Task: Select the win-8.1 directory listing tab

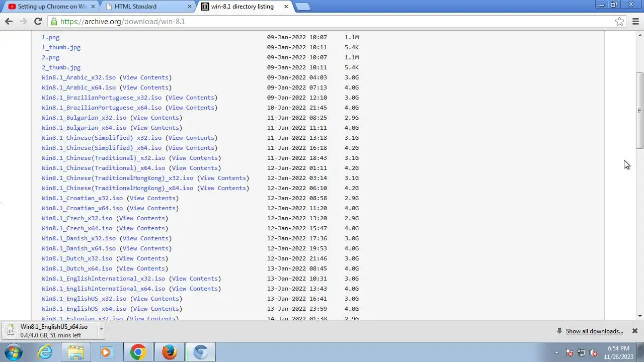Action: coord(243,7)
